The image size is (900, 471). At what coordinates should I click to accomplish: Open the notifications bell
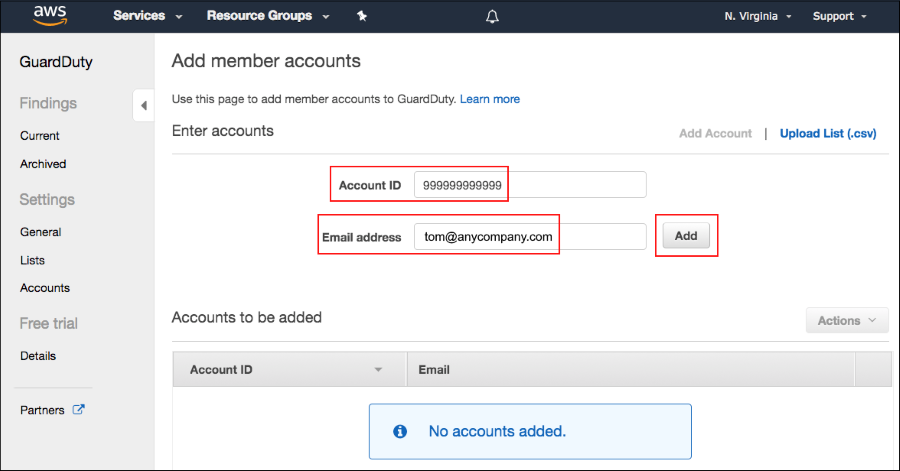(492, 17)
